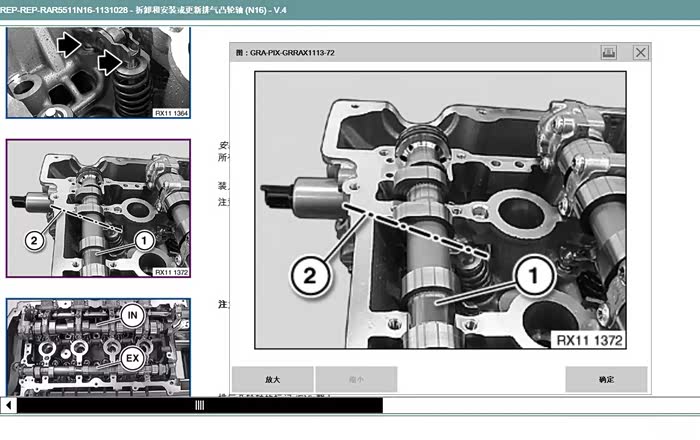The width and height of the screenshot is (700, 440).
Task: Click the 缩小 zoom out button
Action: click(x=356, y=380)
